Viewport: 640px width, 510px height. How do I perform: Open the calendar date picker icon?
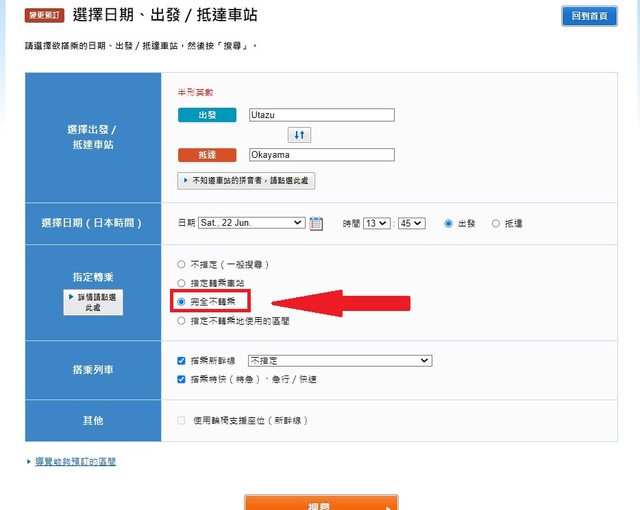tap(316, 223)
